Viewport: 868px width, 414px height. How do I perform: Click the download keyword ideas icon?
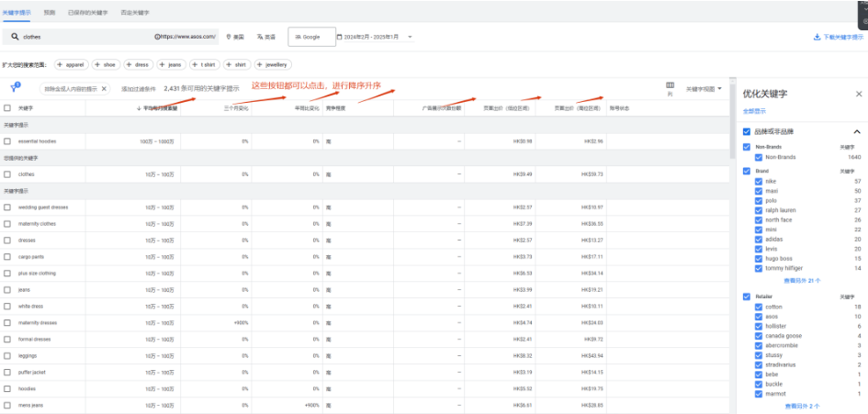817,38
